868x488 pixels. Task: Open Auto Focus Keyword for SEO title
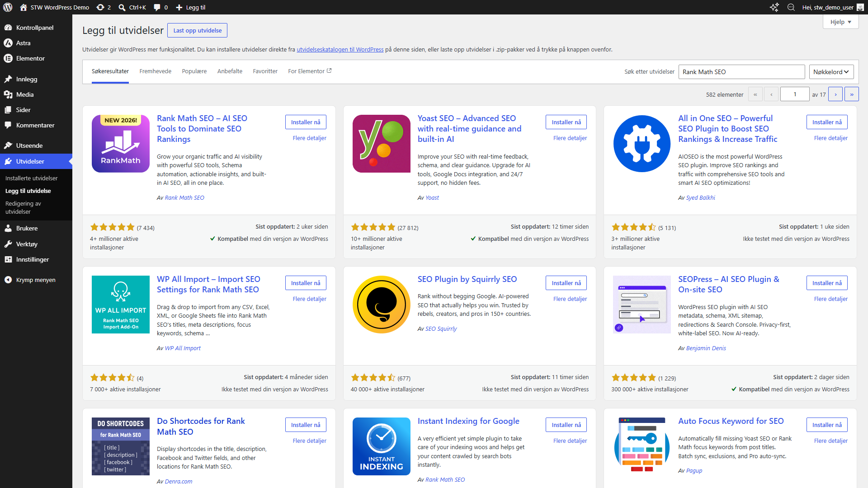coord(731,421)
